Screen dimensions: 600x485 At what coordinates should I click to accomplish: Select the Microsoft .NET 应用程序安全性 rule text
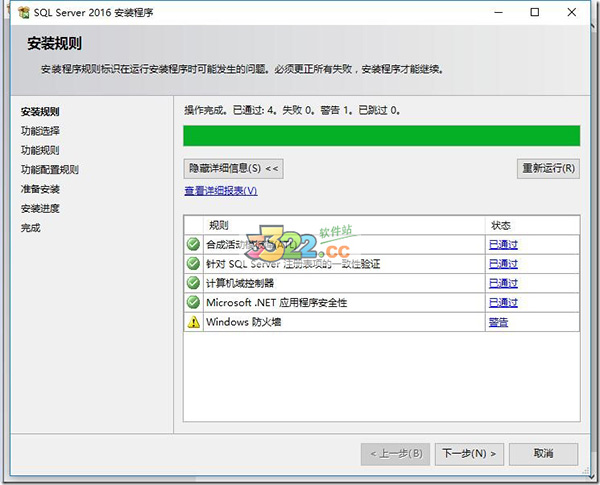pos(277,303)
